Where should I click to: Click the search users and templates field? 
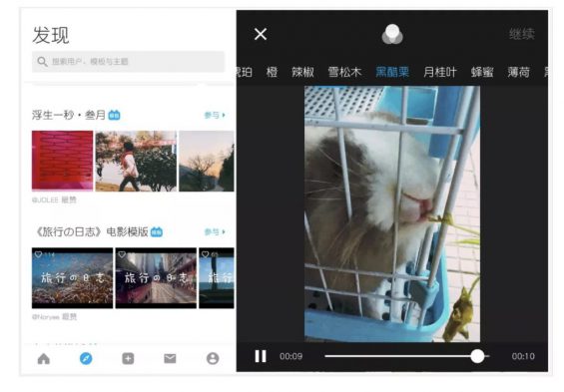tap(128, 62)
